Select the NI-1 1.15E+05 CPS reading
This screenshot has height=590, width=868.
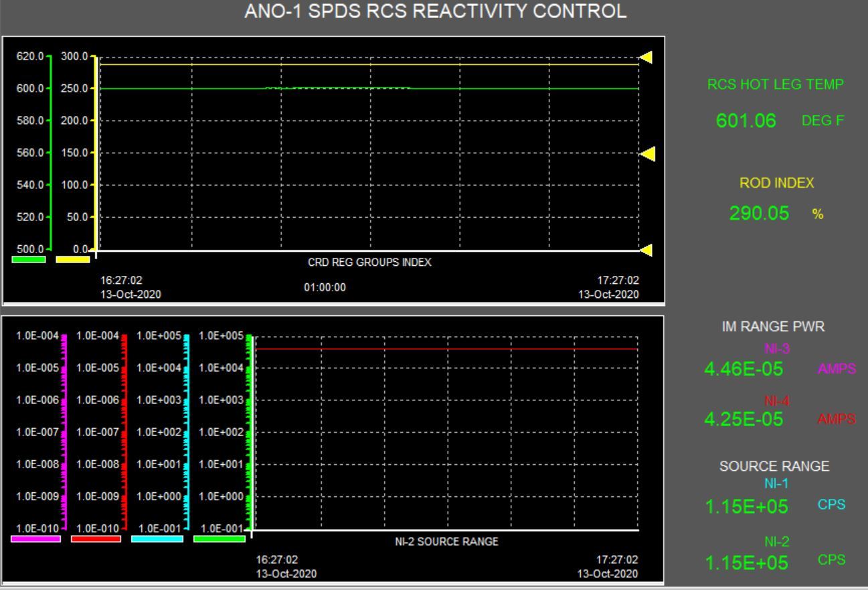[x=747, y=507]
